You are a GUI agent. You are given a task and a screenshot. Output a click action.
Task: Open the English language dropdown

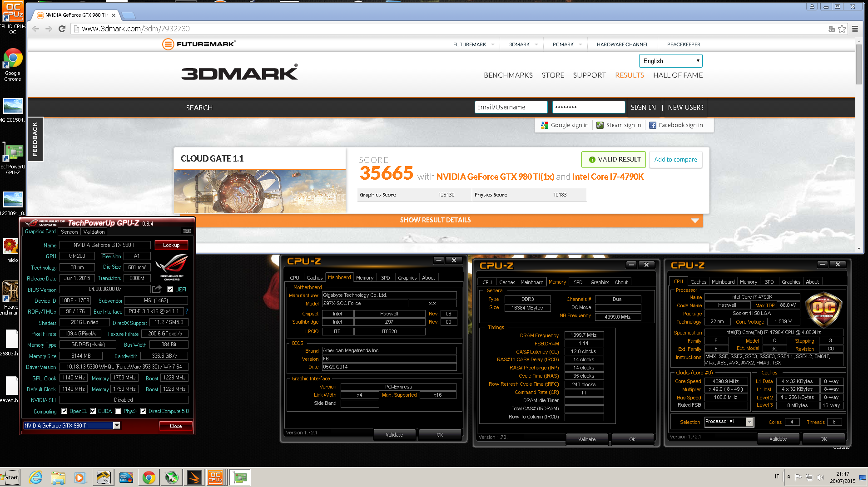tap(670, 61)
